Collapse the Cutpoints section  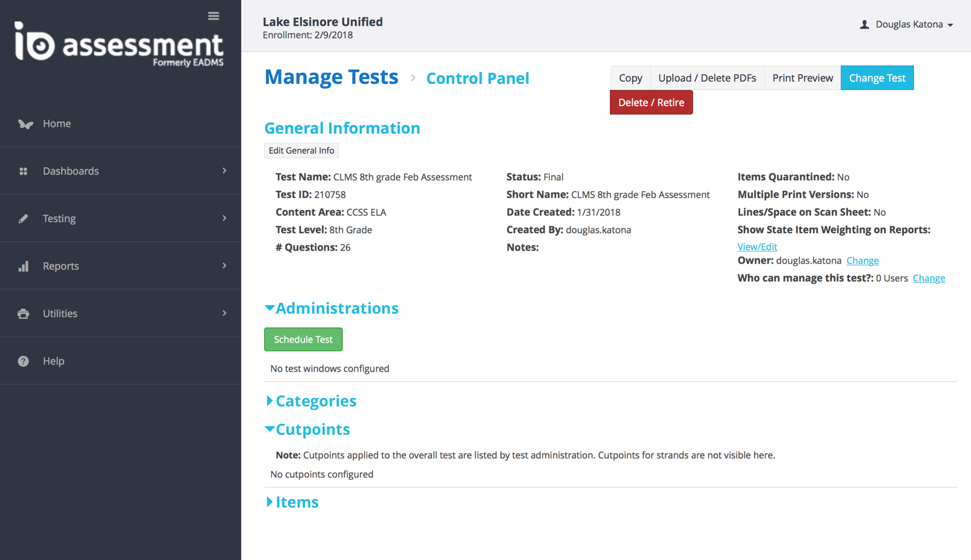(269, 429)
